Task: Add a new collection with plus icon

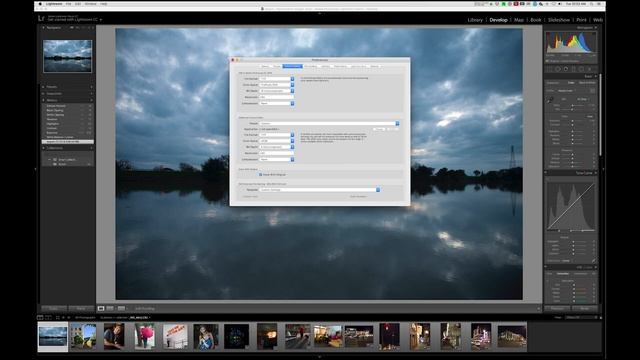Action: point(91,148)
